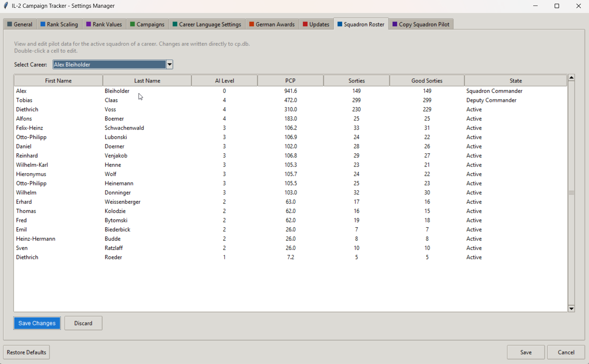Screen dimensions: 589x364
Task: Open the Updates tab
Action: tap(316, 24)
